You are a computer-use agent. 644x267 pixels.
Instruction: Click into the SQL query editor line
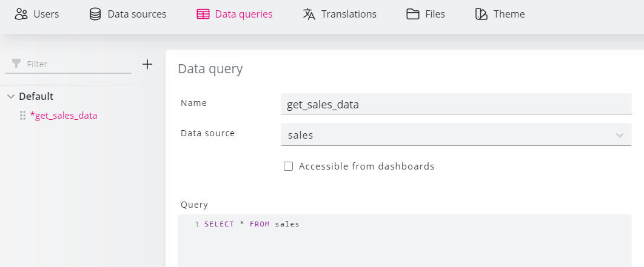pos(404,225)
